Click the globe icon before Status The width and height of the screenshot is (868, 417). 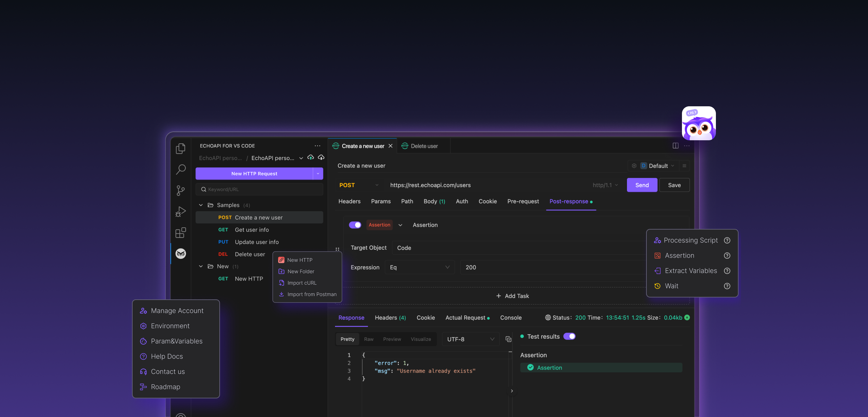548,318
